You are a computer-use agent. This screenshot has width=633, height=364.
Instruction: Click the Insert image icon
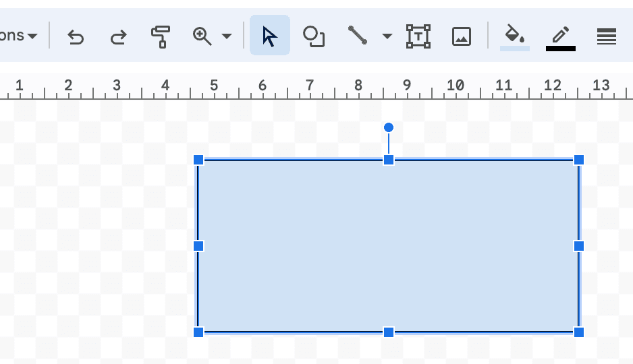461,36
